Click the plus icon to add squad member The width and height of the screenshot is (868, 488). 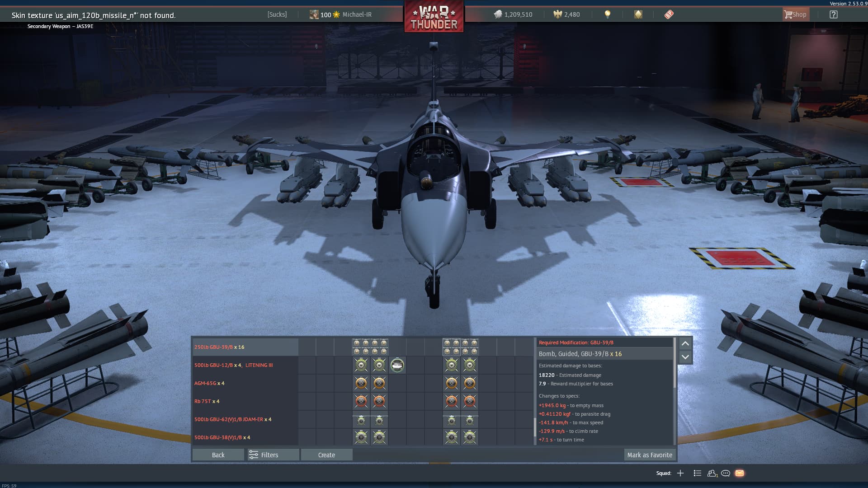(x=680, y=473)
